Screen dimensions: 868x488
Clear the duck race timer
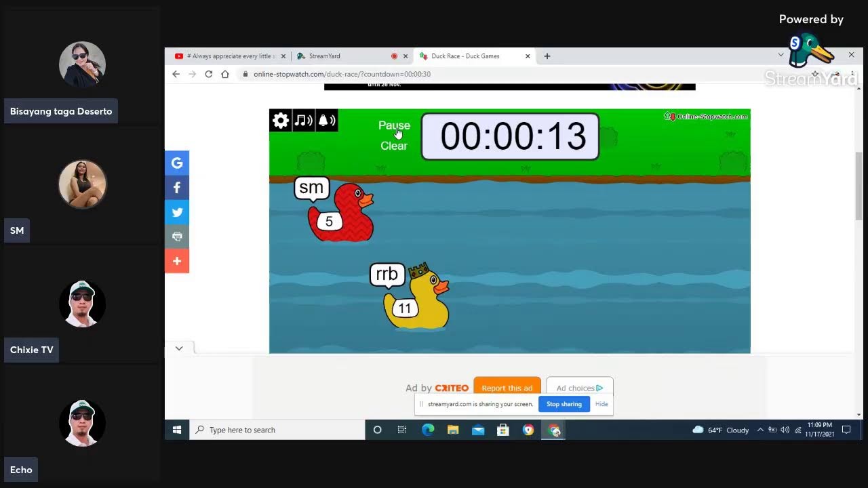pyautogui.click(x=394, y=146)
